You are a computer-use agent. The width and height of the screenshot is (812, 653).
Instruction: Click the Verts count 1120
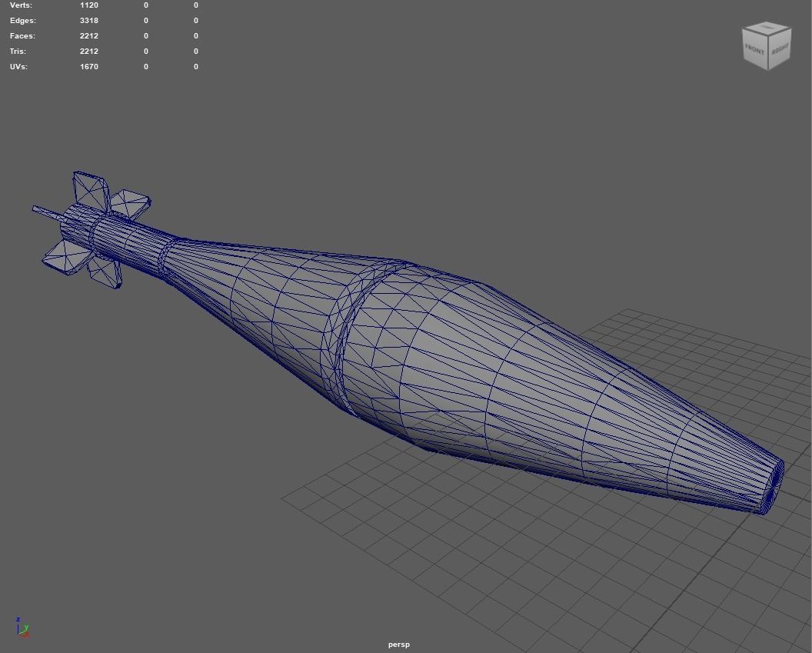coord(89,5)
